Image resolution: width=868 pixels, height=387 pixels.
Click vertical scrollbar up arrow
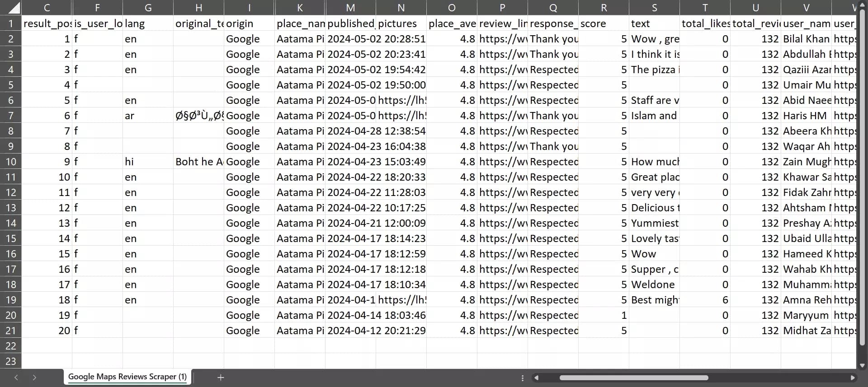[x=862, y=5]
